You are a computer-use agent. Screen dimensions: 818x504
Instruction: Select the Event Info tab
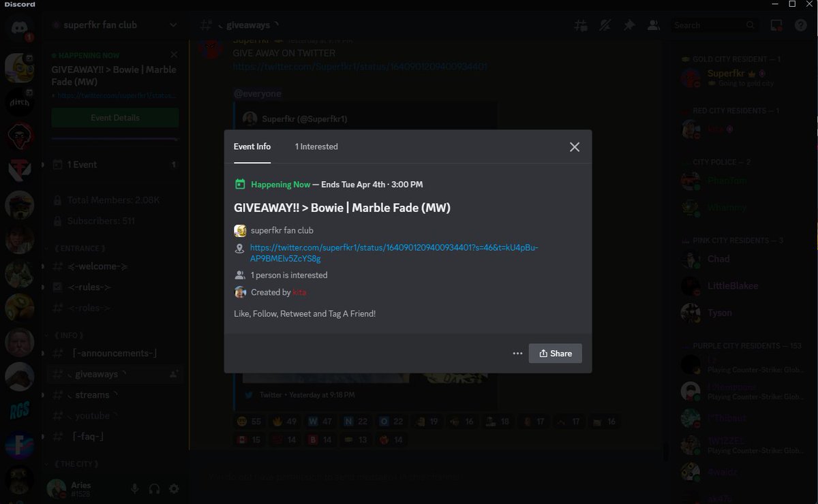tap(252, 146)
